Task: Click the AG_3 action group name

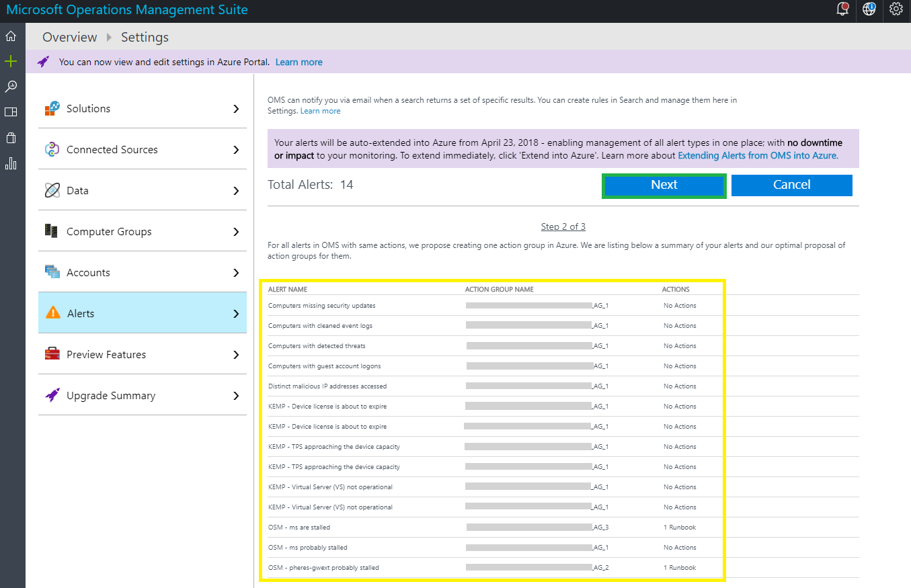Action: pos(538,528)
